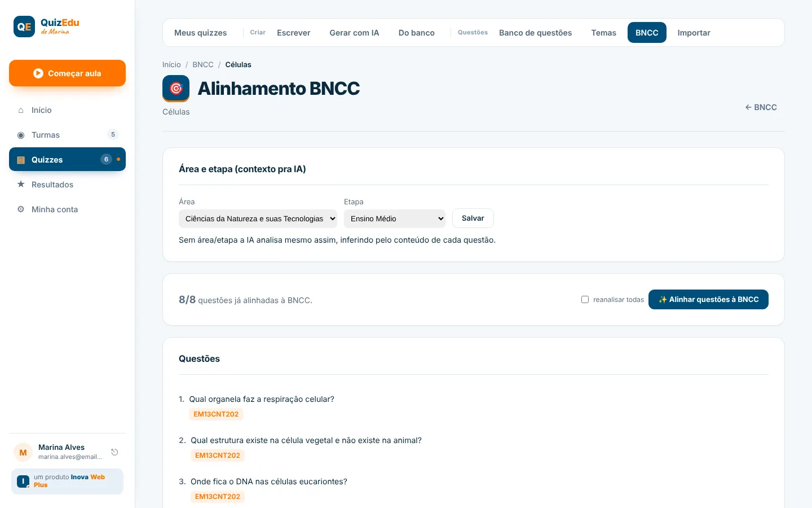This screenshot has height=508, width=812.
Task: Click EM13CNT202 tag under question 3
Action: [x=218, y=497]
